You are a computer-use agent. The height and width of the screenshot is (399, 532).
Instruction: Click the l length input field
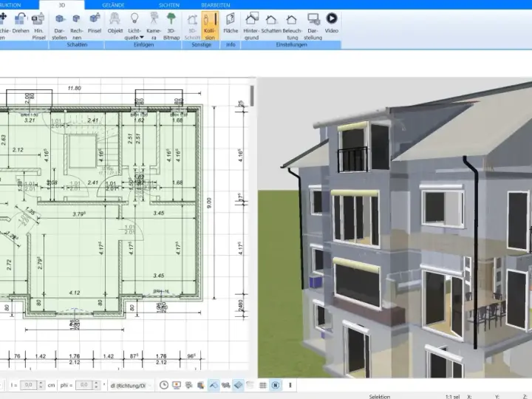[x=29, y=385]
